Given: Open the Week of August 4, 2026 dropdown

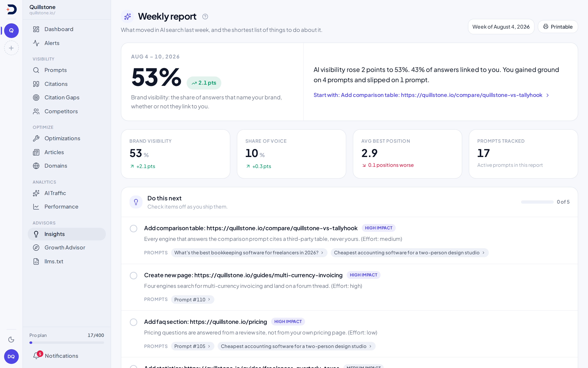Looking at the screenshot, I should pyautogui.click(x=501, y=27).
